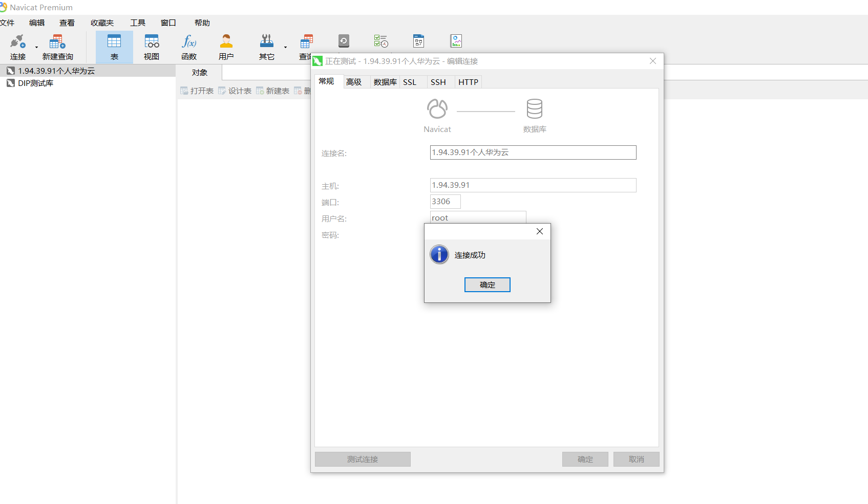This screenshot has height=504, width=868.
Task: Click the 连接 connection toolbar icon
Action: click(18, 47)
